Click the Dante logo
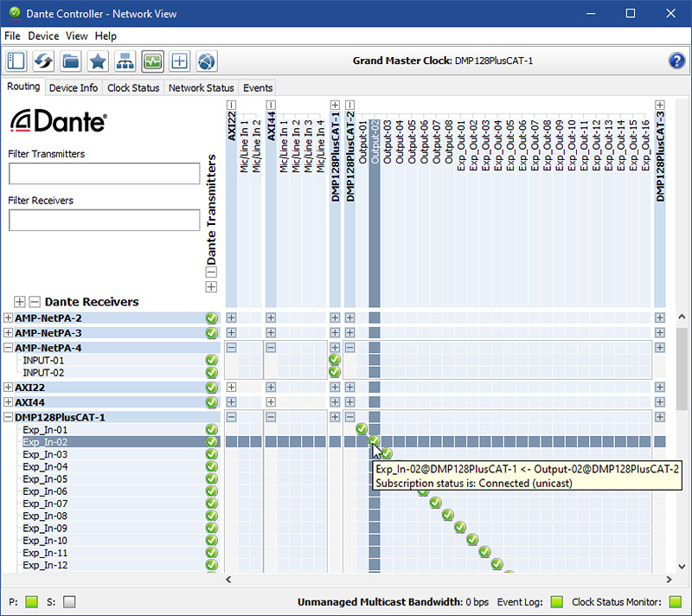Image resolution: width=692 pixels, height=616 pixels. pyautogui.click(x=59, y=121)
